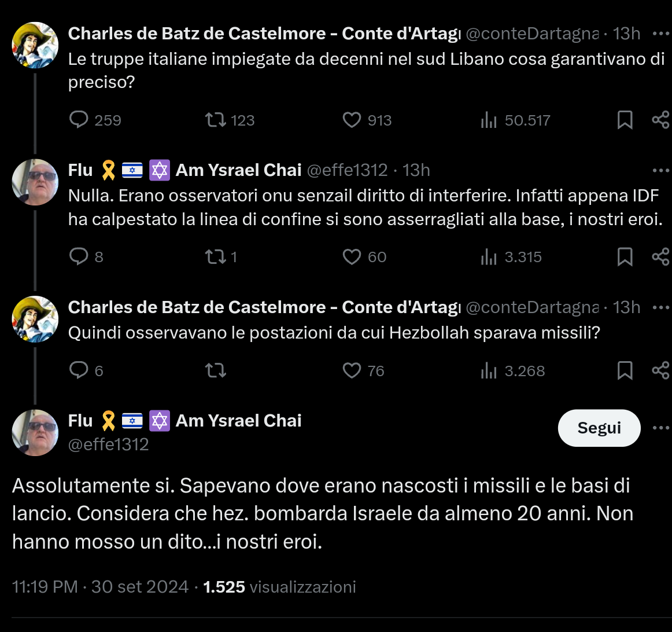
Task: Select the analytics icon showing 3.315 views
Action: (x=490, y=256)
